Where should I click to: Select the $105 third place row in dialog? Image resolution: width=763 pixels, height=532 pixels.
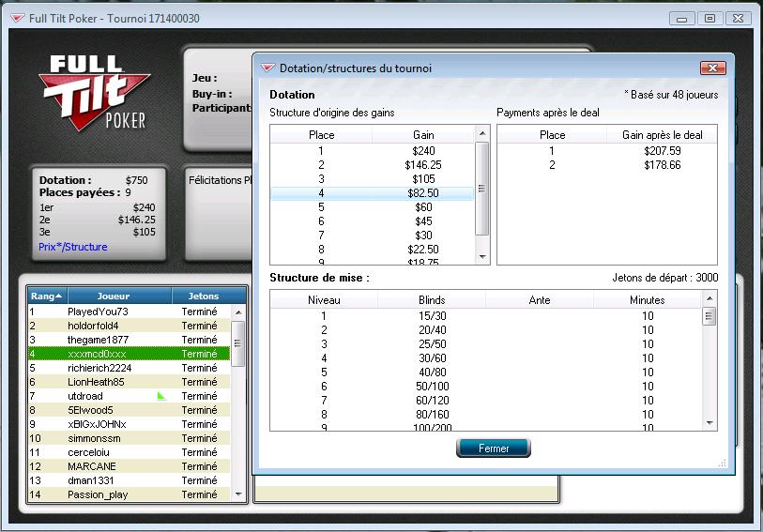(373, 179)
